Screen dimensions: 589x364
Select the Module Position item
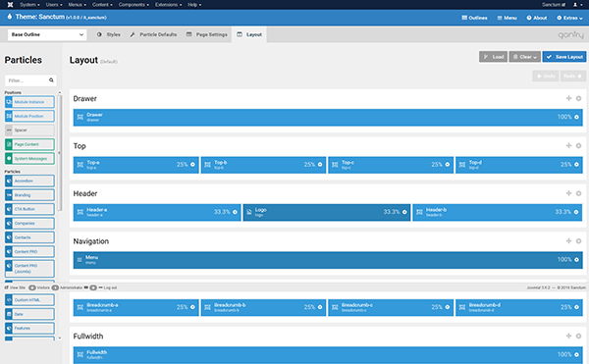[x=29, y=116]
